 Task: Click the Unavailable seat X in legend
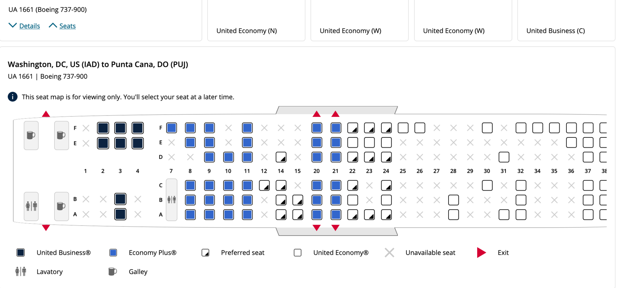coord(389,253)
